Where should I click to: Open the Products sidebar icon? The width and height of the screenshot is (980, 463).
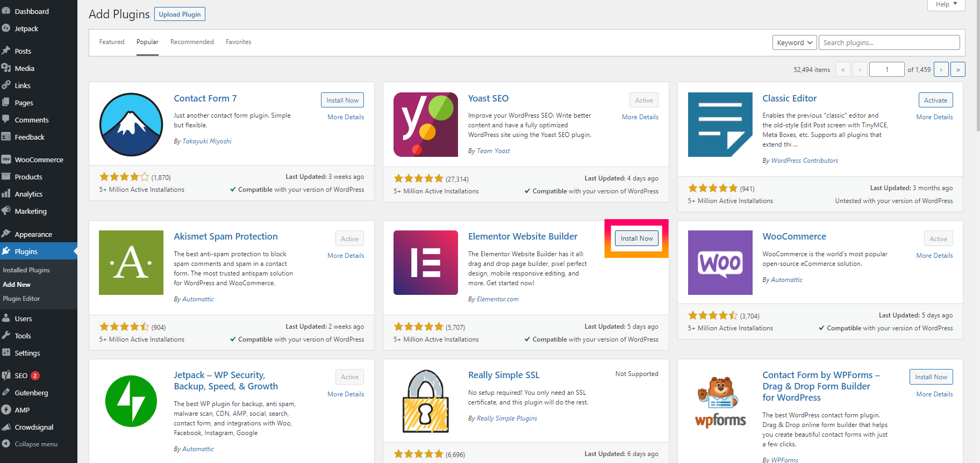6,176
